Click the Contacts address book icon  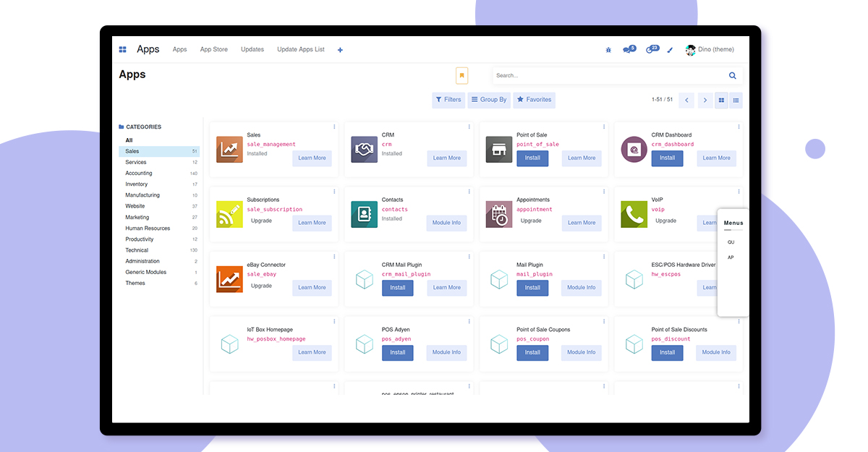click(365, 215)
